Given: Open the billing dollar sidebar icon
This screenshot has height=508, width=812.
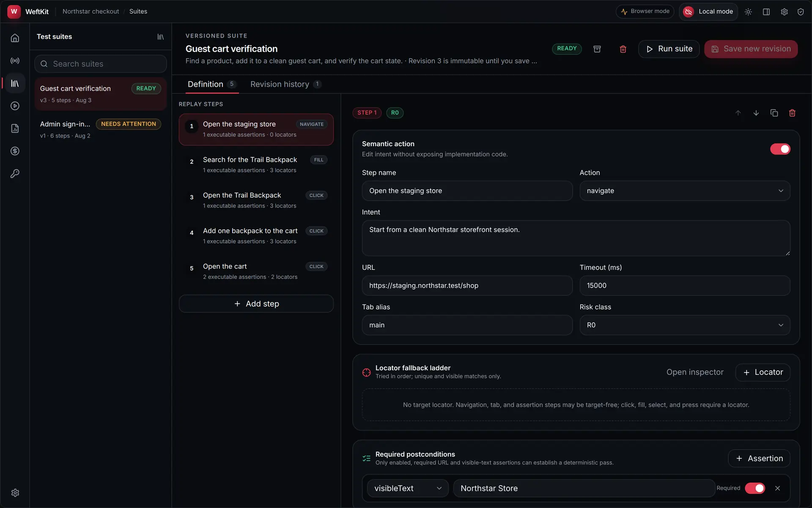Looking at the screenshot, I should tap(15, 151).
